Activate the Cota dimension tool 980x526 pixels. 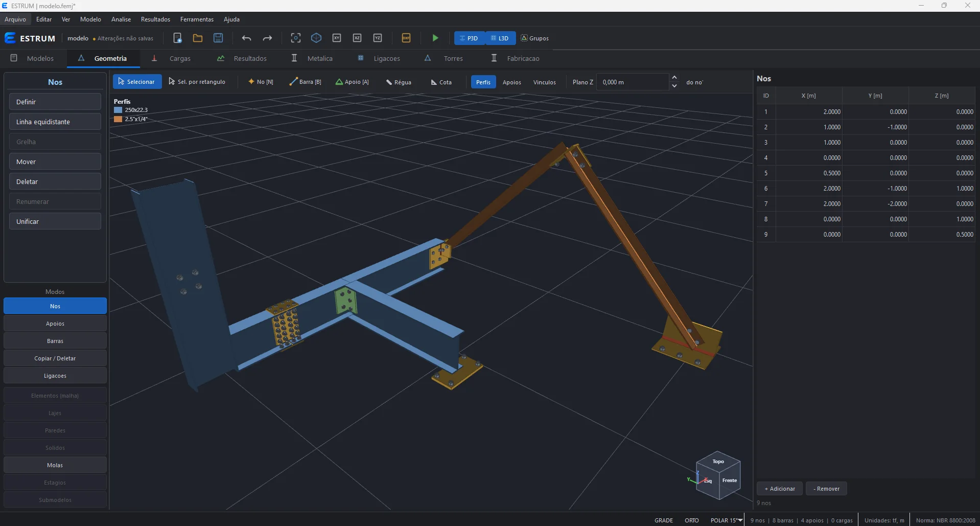tap(441, 82)
